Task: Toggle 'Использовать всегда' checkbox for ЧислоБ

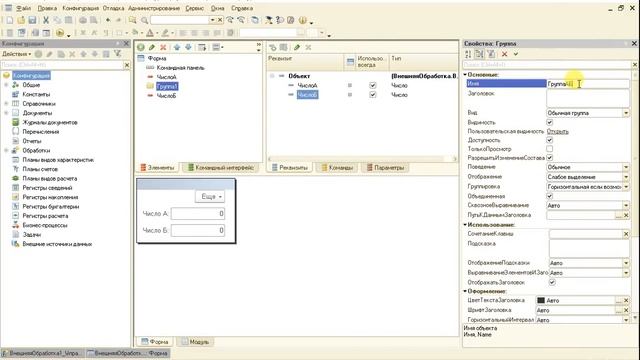Action: [373, 95]
